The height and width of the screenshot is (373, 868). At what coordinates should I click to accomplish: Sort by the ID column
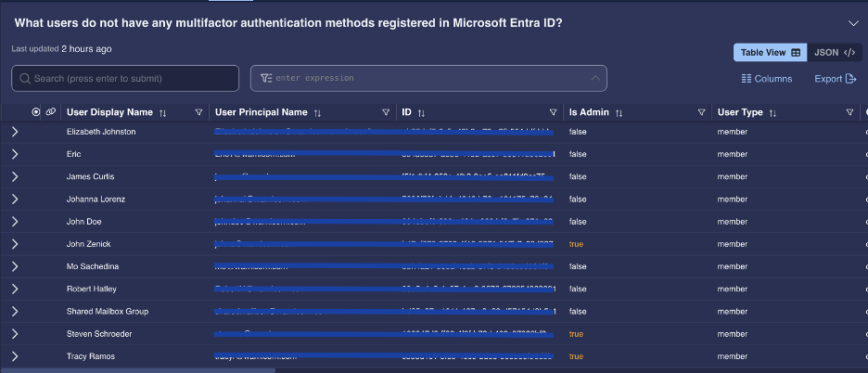coord(421,112)
